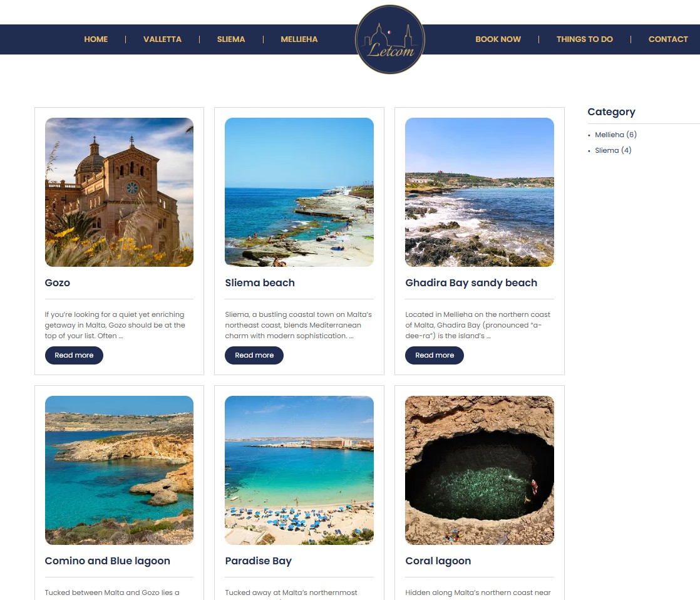
Task: Click Read more under Gozo
Action: point(74,355)
